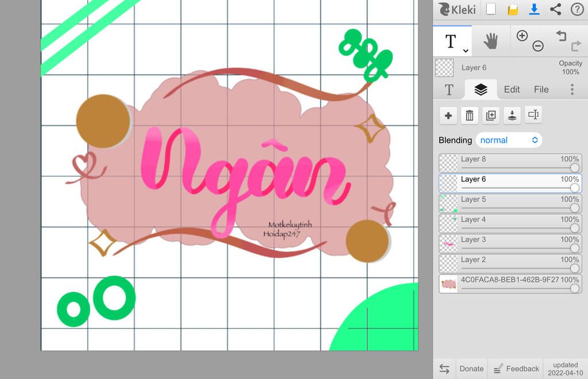Open an image with the folder icon
The width and height of the screenshot is (588, 379).
[x=513, y=9]
